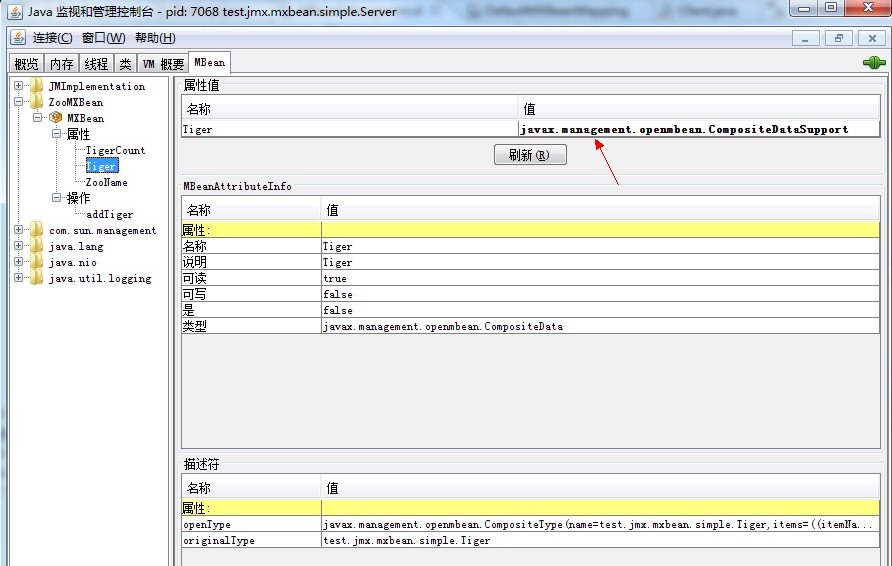The width and height of the screenshot is (892, 566).
Task: Click the CompositeDataSupport value cell
Action: pyautogui.click(x=699, y=129)
